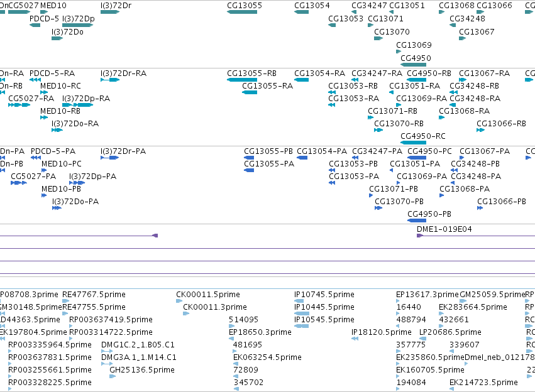535x392 pixels.
Task: Click the PDCD-5 gene label
Action: [44, 18]
